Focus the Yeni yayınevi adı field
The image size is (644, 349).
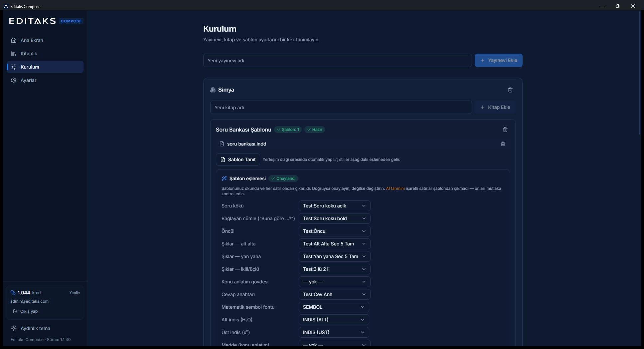337,60
